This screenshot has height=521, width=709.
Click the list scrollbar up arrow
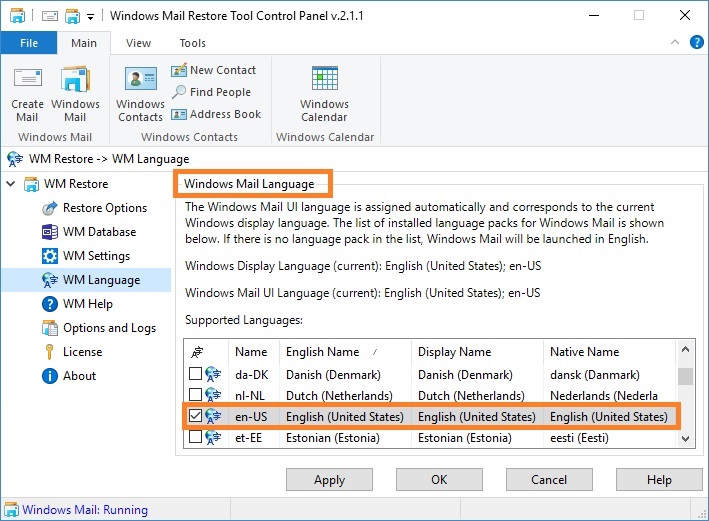(x=685, y=350)
